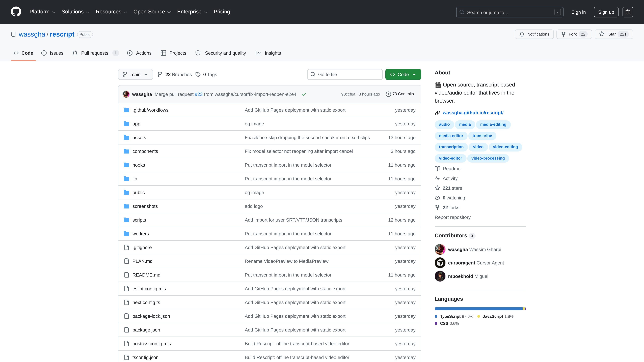Click the file icon for .gitignore
The width and height of the screenshot is (644, 362).
coord(126,247)
